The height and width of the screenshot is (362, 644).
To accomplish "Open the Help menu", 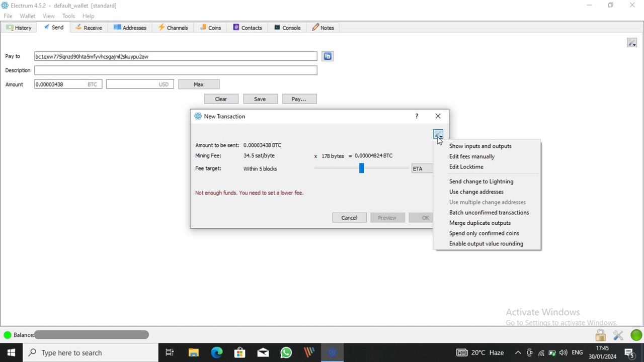I will click(88, 16).
